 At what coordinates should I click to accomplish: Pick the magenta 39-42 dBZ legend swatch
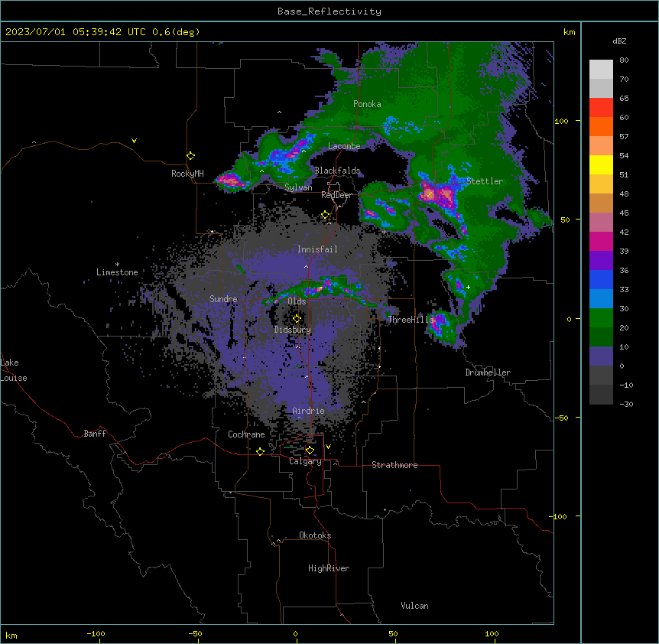click(x=601, y=241)
